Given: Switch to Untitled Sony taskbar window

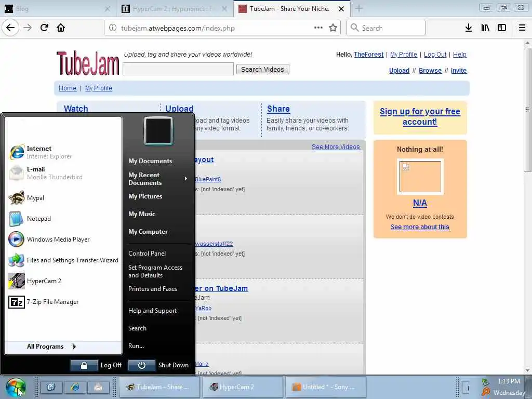Looking at the screenshot, I should click(x=326, y=387).
